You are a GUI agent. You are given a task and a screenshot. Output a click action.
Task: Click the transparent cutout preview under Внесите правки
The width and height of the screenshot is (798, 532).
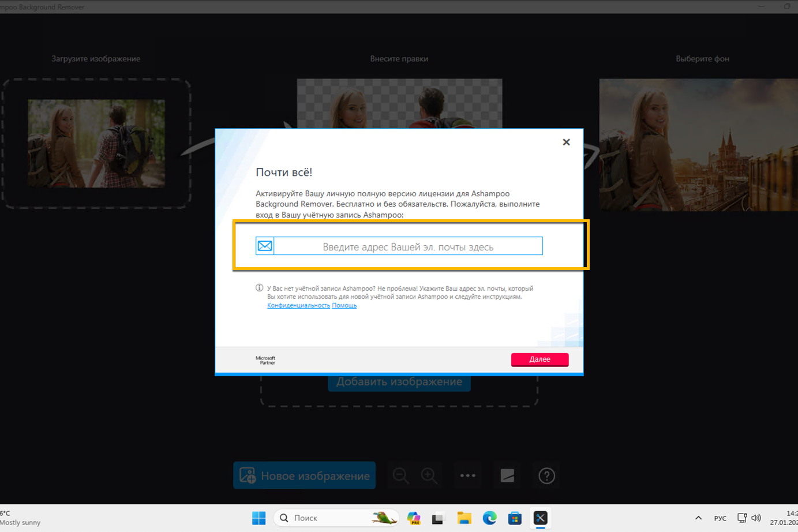coord(399,104)
